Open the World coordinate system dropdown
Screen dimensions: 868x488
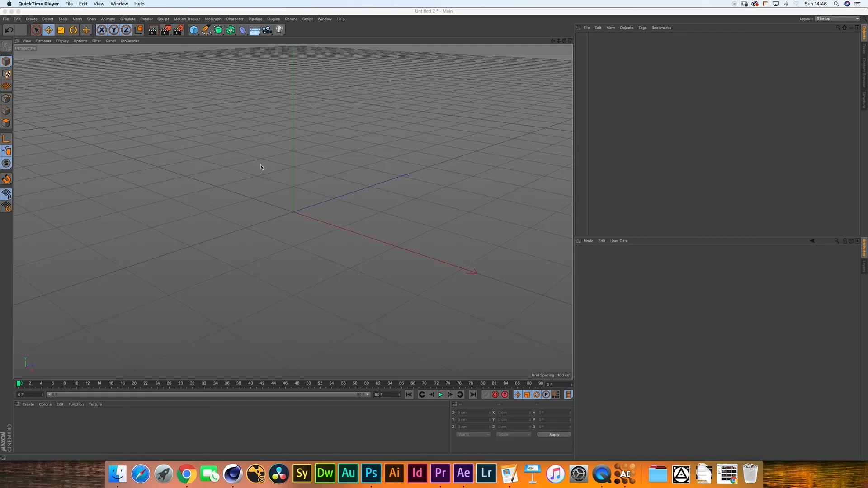pyautogui.click(x=473, y=434)
